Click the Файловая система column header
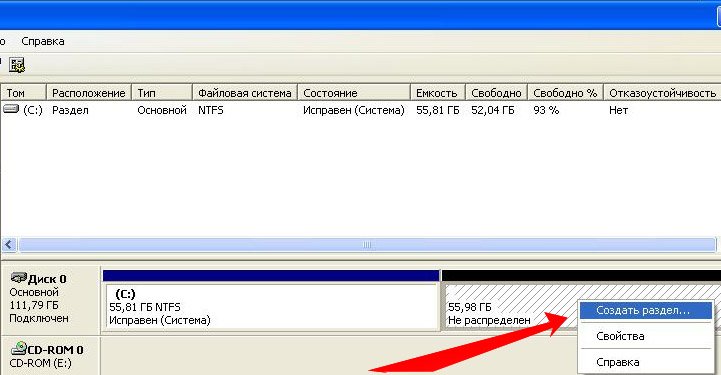Screen dimensions: 721x375 [245, 93]
